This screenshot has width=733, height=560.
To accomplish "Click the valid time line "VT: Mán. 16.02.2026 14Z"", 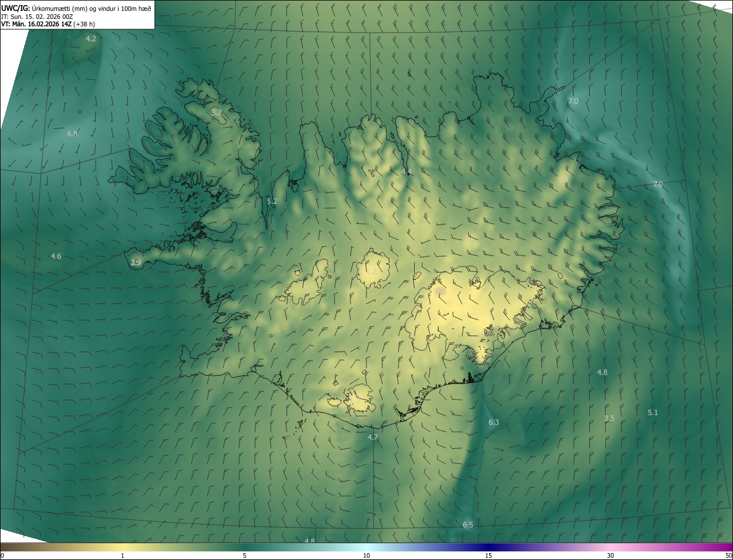I will 36,24.
